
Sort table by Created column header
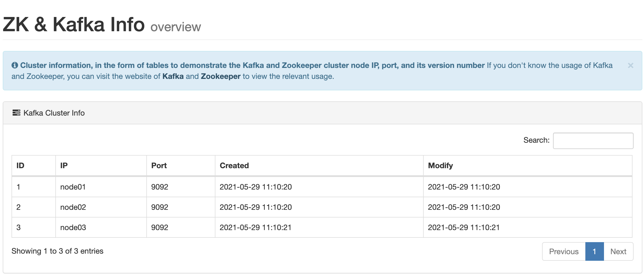[x=234, y=165]
